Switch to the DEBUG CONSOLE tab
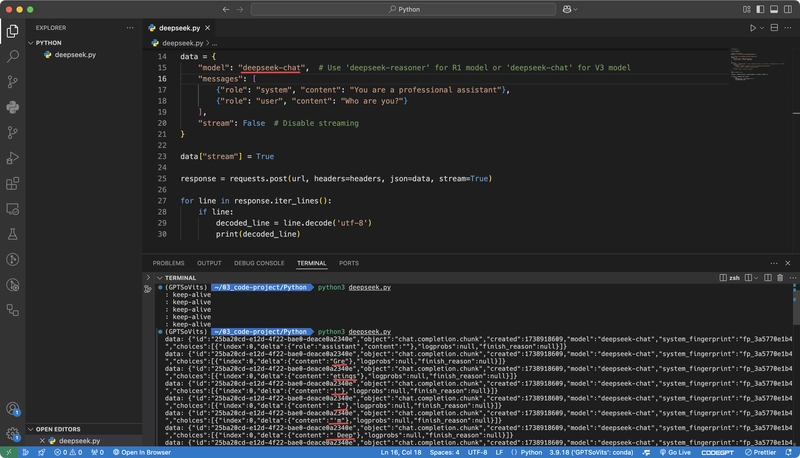Viewport: 800px width, 458px height. 259,263
